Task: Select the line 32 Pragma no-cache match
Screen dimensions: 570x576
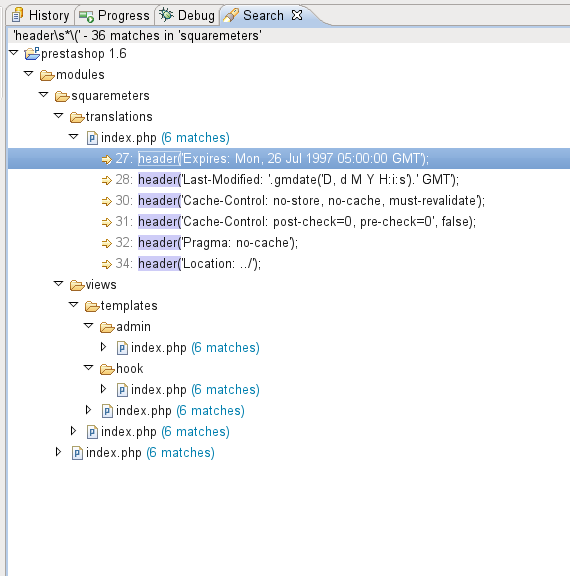Action: click(x=200, y=243)
